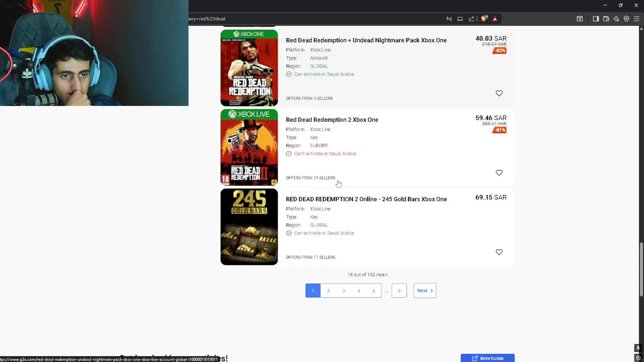Image resolution: width=644 pixels, height=362 pixels.
Task: Open Brave Shields lion icon
Action: point(484,19)
